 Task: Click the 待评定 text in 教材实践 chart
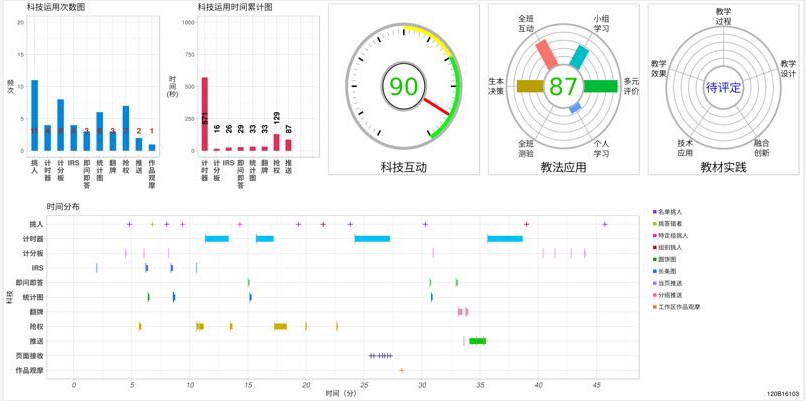pyautogui.click(x=723, y=87)
